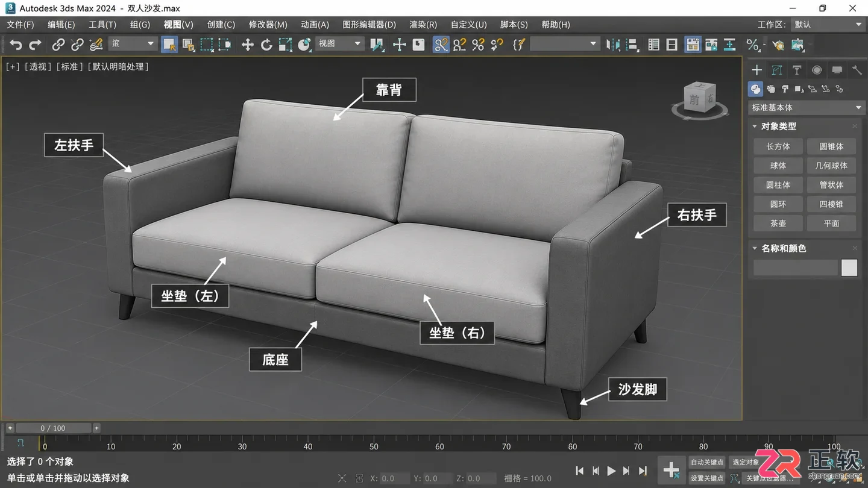868x488 pixels.
Task: Choose the Select and Scale tool
Action: [285, 45]
